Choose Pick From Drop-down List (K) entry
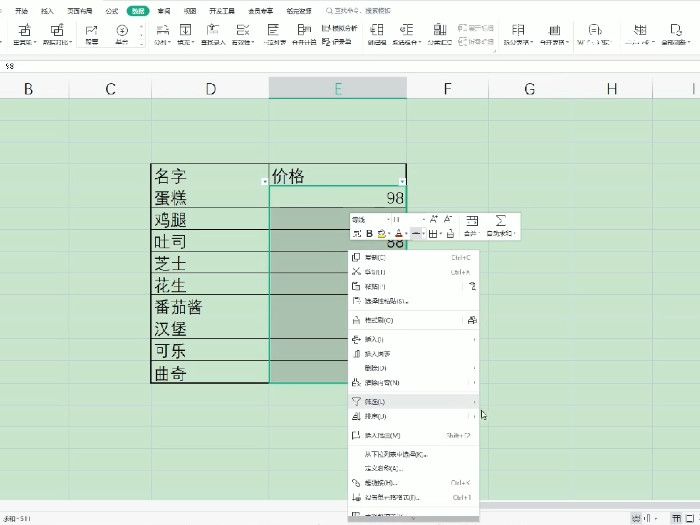This screenshot has width=700, height=525. (x=413, y=454)
